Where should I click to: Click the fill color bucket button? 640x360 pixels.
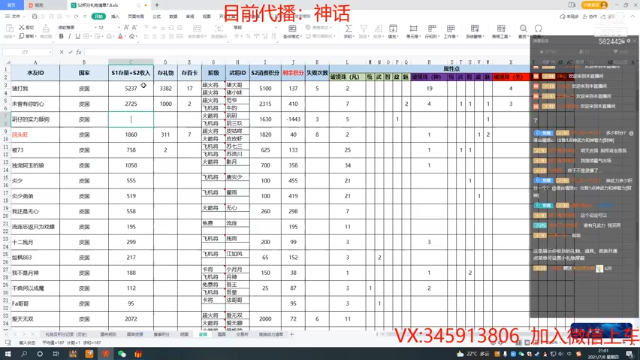pos(109,36)
